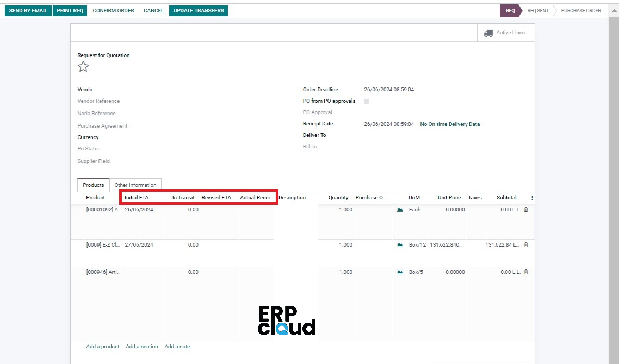Open forecast chart for Box/12 line

click(400, 245)
